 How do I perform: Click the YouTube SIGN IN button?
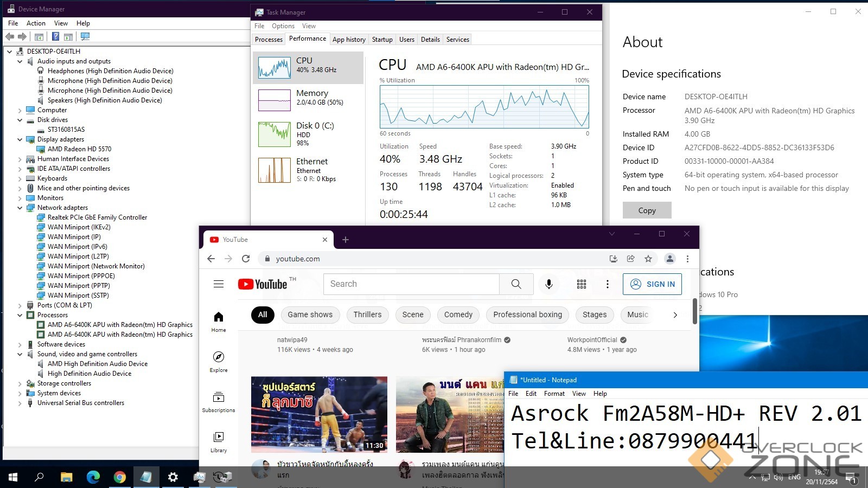(x=652, y=284)
